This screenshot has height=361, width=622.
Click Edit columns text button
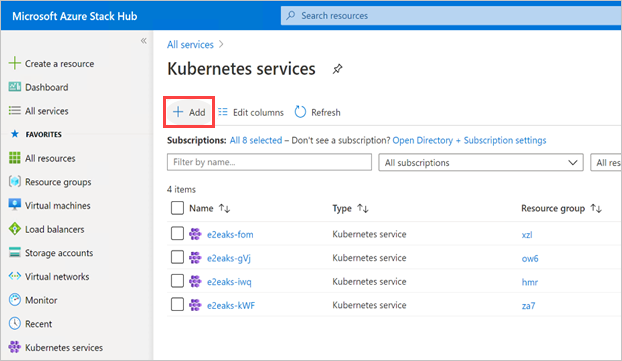click(x=258, y=113)
